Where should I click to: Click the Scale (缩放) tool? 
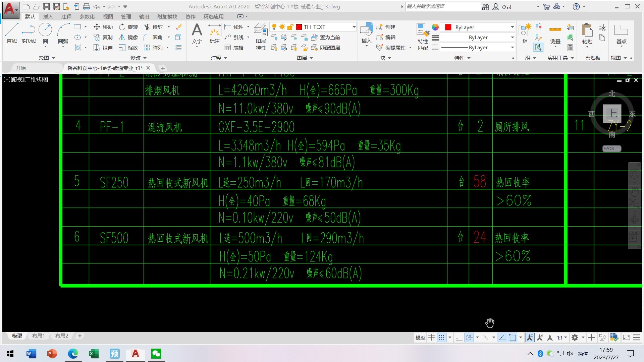point(128,48)
